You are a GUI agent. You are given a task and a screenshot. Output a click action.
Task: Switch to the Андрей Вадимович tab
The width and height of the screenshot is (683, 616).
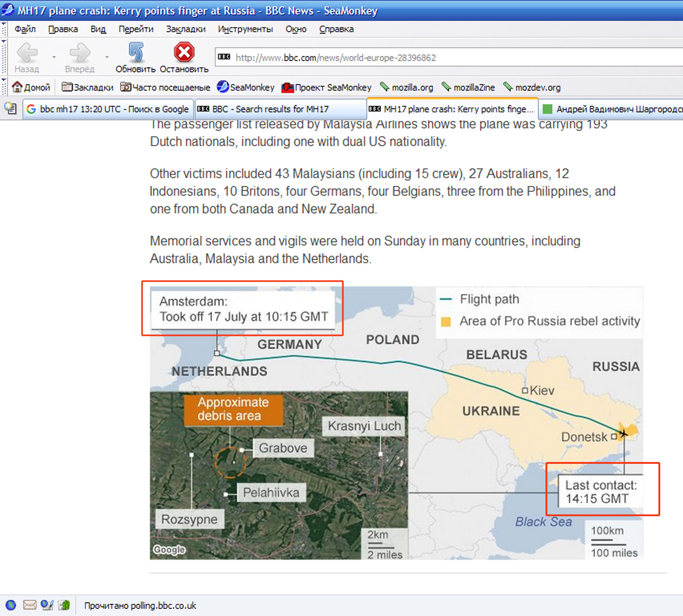[x=611, y=109]
